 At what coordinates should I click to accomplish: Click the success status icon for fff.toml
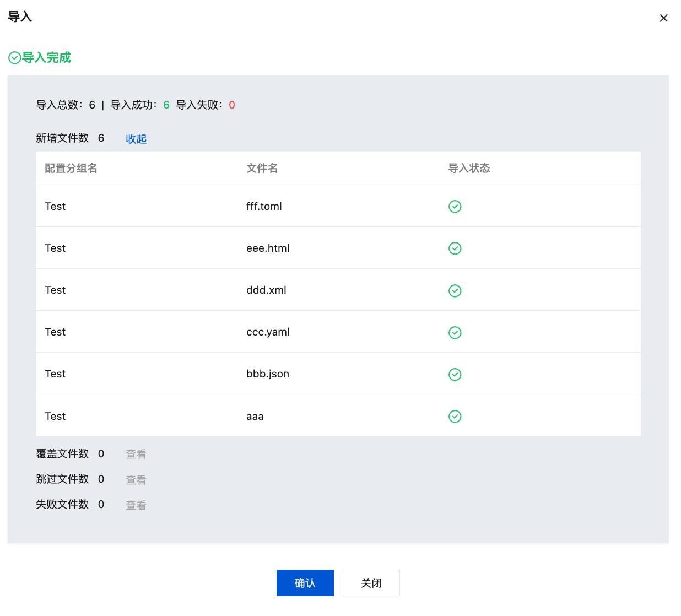(x=455, y=207)
